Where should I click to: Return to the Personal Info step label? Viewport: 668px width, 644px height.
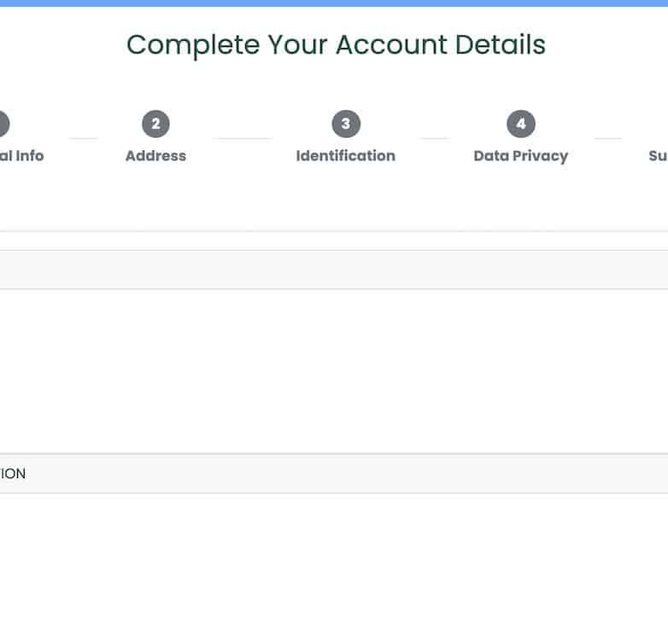[x=21, y=155]
